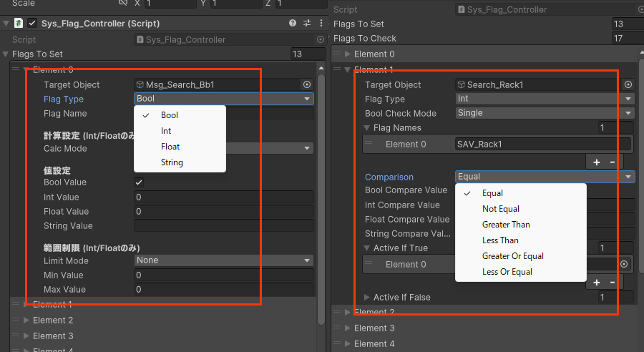This screenshot has height=352, width=644.
Task: Open the Sys_Flag_Controller help reference icon
Action: click(x=292, y=24)
